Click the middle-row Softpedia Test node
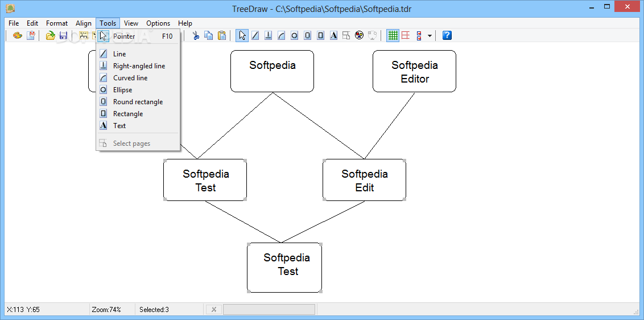The width and height of the screenshot is (644, 320). pyautogui.click(x=205, y=180)
